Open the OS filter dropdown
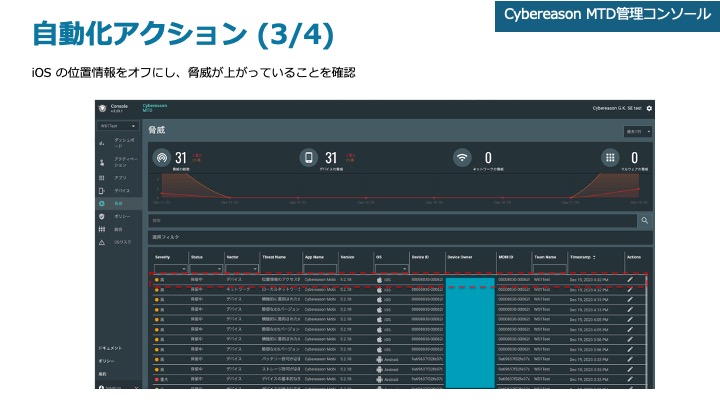This screenshot has height=405, width=720. (392, 269)
